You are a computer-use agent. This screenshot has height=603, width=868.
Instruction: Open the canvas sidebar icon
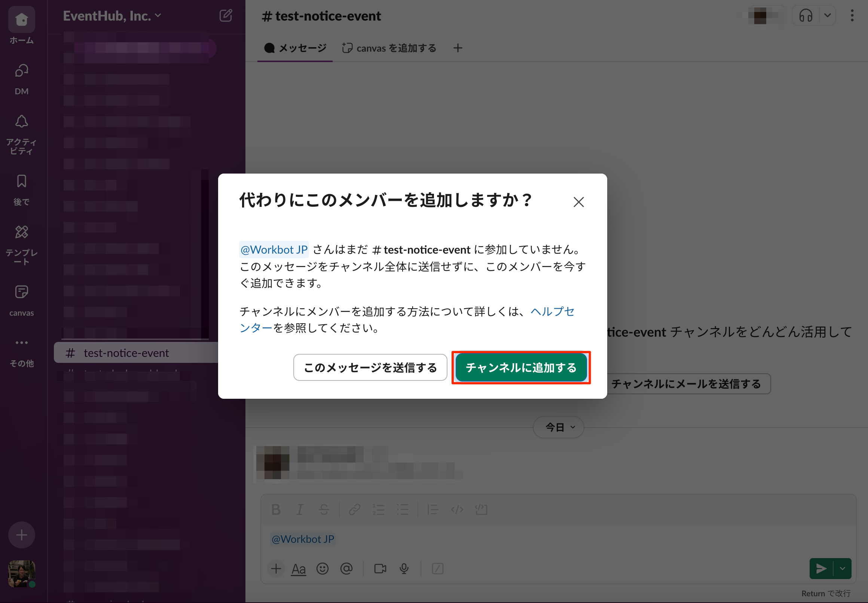[22, 292]
